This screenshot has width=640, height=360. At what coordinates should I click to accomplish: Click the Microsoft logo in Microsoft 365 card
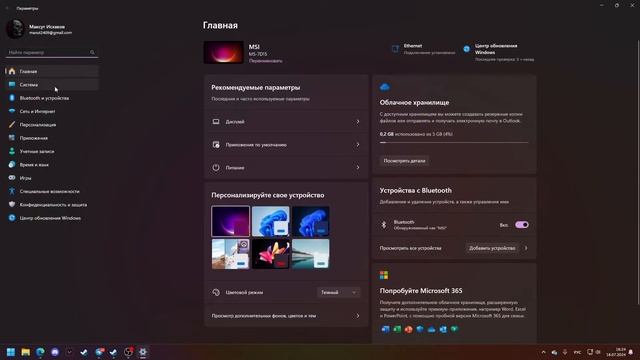click(384, 275)
